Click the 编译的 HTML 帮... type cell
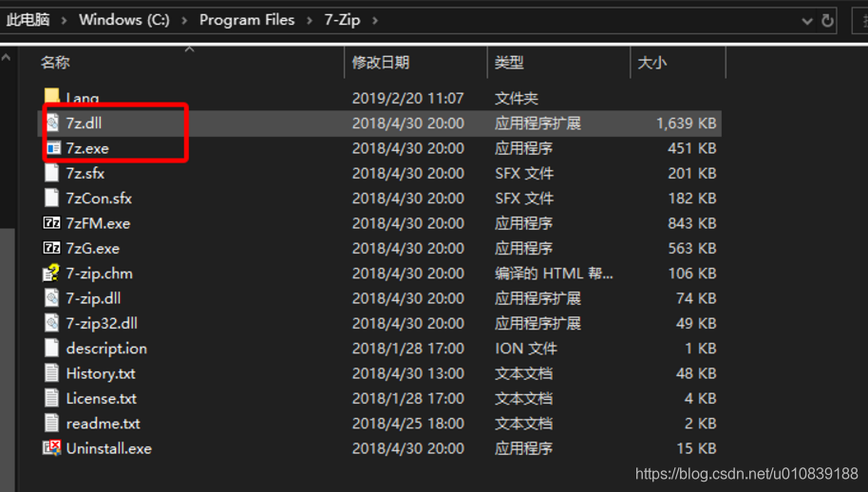Viewport: 868px width, 492px height. pyautogui.click(x=554, y=274)
